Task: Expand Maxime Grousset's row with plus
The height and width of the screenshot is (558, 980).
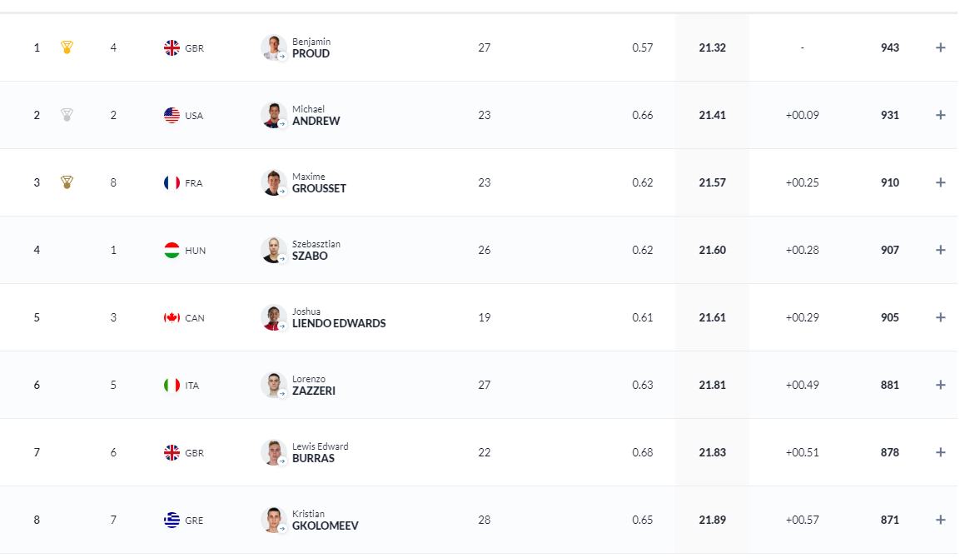Action: 940,182
